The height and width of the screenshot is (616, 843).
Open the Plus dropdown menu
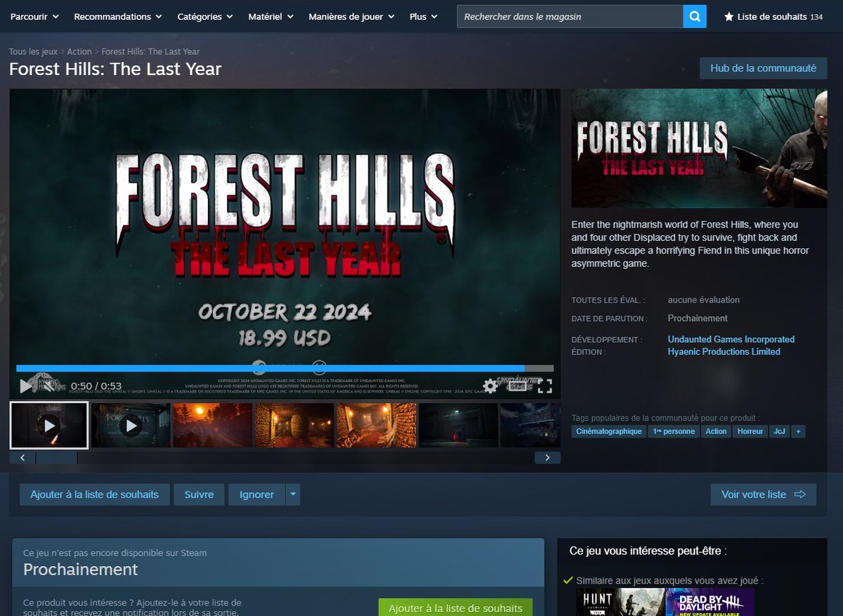(424, 16)
